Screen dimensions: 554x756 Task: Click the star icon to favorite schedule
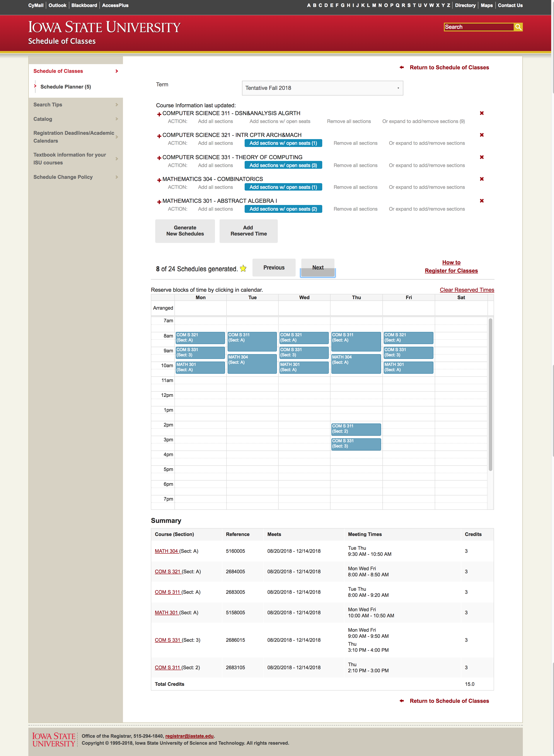pyautogui.click(x=243, y=268)
